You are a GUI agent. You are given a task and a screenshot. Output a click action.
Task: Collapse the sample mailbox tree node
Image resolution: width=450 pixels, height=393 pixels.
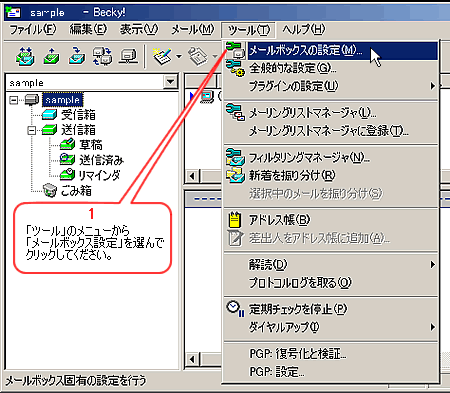pos(14,100)
